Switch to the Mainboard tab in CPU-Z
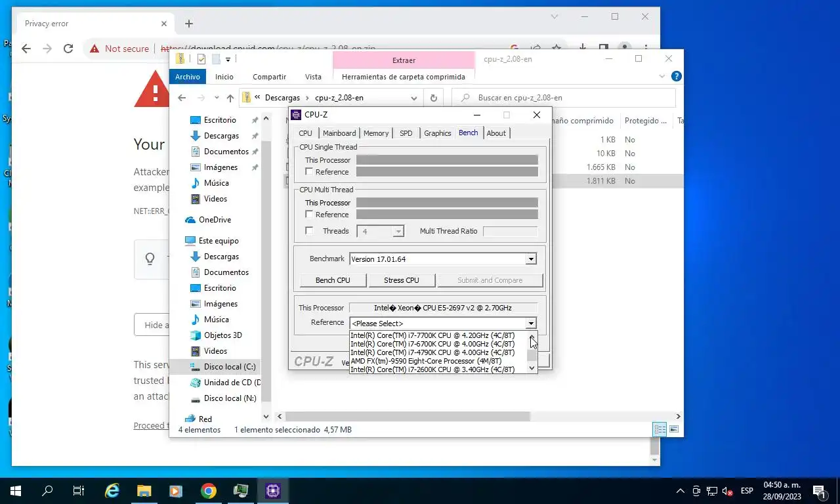Image resolution: width=840 pixels, height=504 pixels. (x=339, y=133)
